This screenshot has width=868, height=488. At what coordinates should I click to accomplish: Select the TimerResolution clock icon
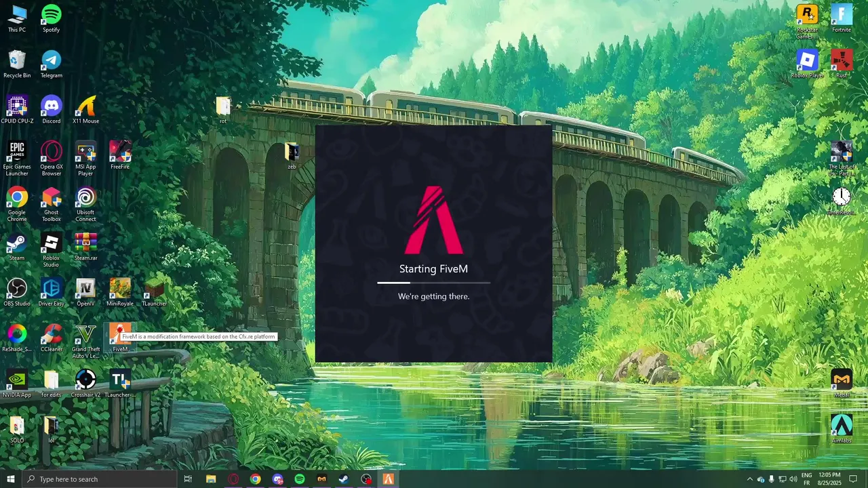(x=842, y=201)
